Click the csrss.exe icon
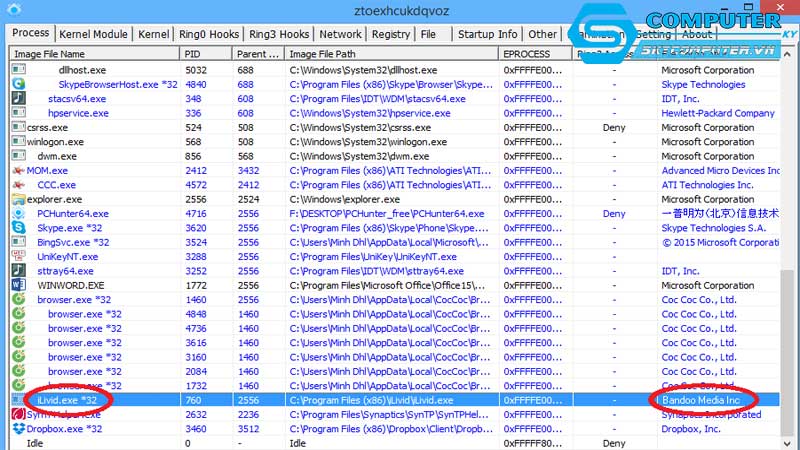Viewport: 800px width, 450px height. (x=18, y=127)
